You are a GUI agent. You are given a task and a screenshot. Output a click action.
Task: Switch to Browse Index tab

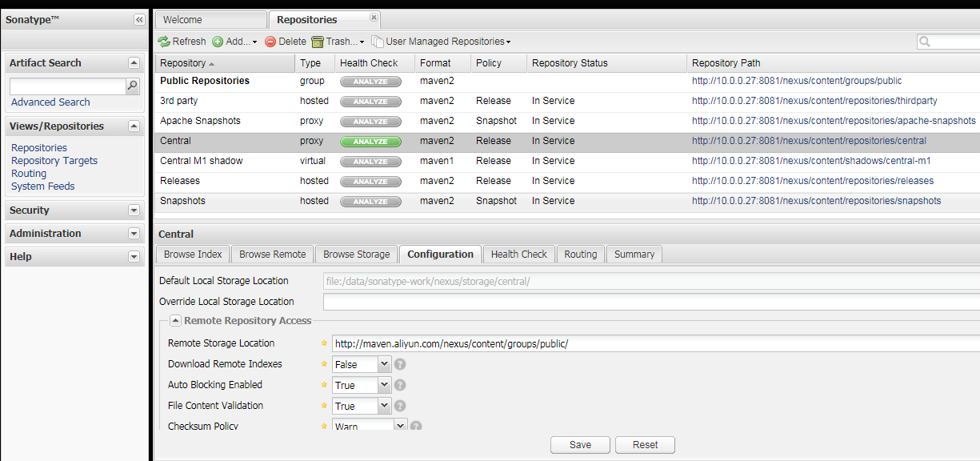(x=193, y=255)
